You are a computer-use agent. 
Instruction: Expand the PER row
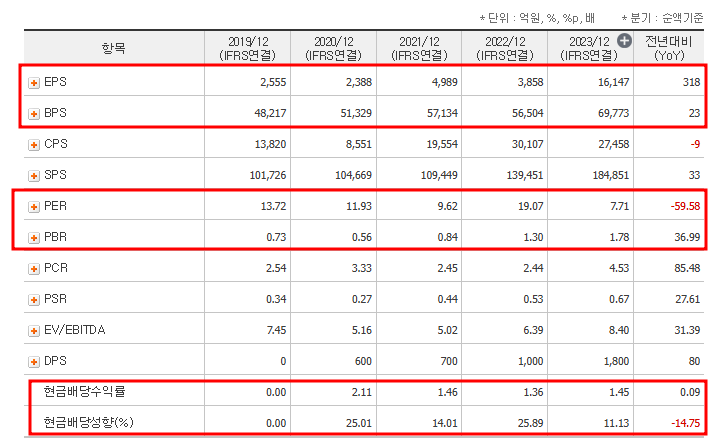point(34,207)
